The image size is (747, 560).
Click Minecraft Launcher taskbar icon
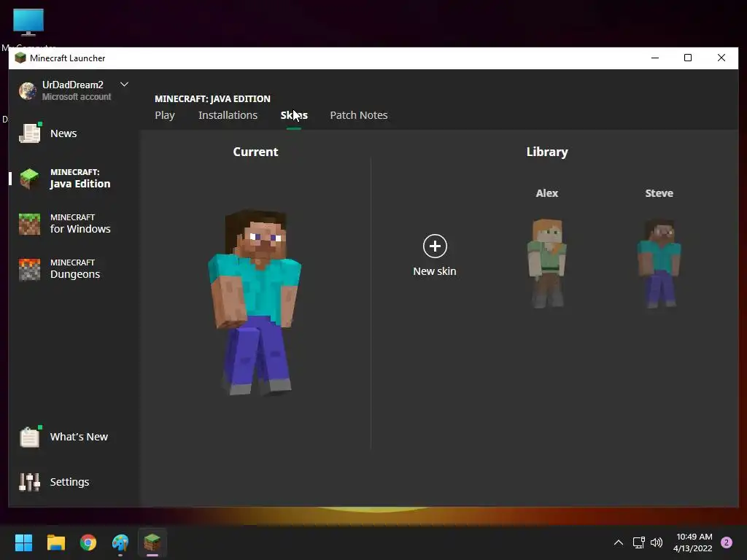pos(152,542)
